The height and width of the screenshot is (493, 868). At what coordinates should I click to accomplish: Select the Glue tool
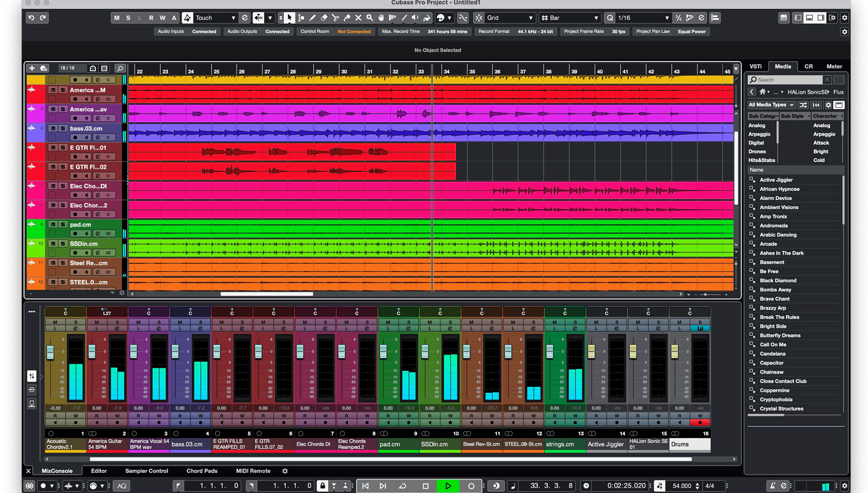point(347,18)
